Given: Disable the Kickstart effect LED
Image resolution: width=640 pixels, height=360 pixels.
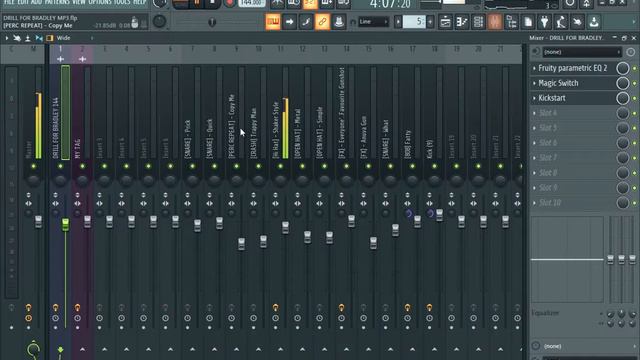Looking at the screenshot, I should (635, 98).
